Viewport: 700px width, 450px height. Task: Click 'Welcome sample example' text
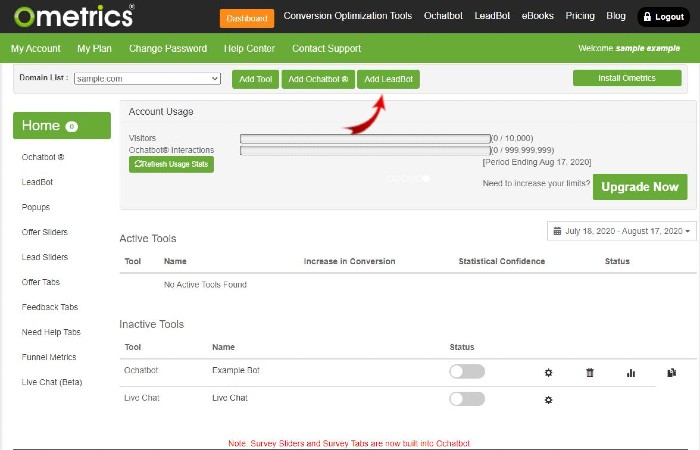pyautogui.click(x=629, y=48)
